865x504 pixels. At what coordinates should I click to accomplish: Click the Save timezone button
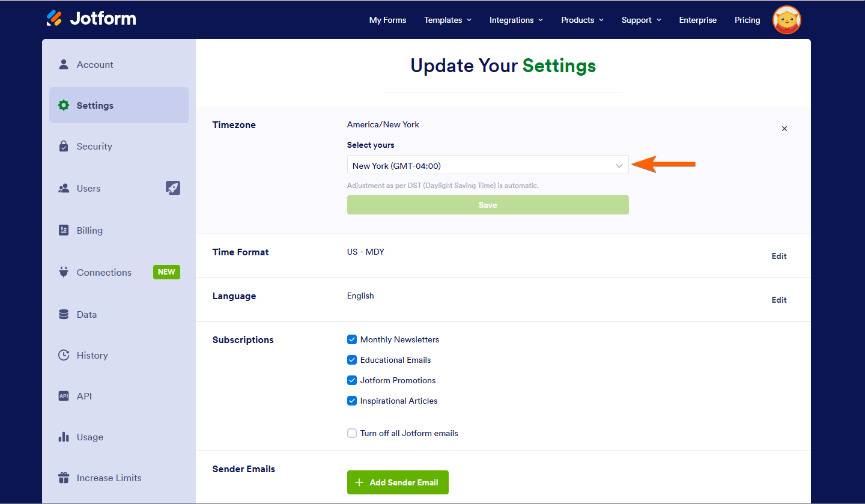[x=488, y=205]
